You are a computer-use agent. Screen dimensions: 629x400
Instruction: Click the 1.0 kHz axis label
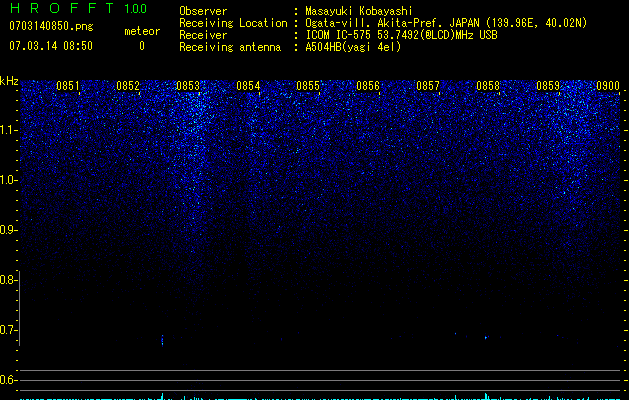tap(7, 180)
